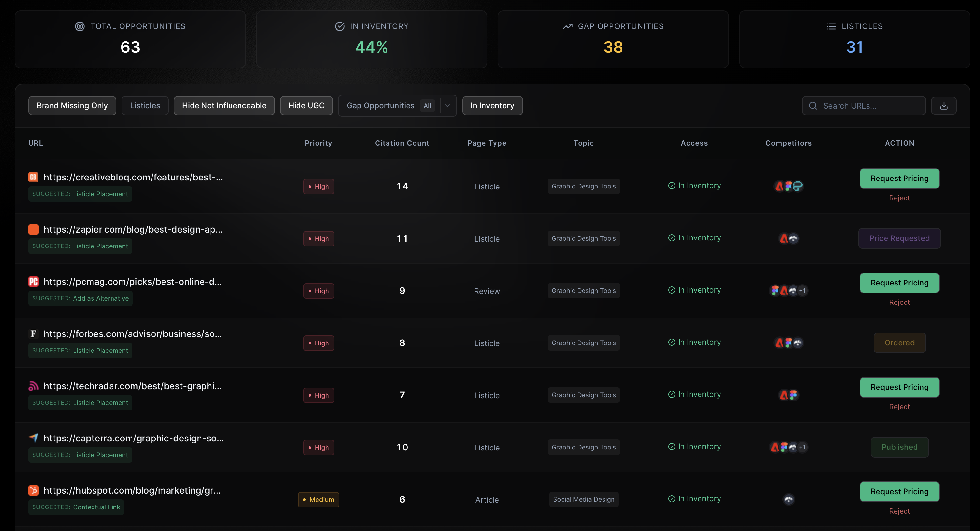The width and height of the screenshot is (980, 531).
Task: Click Reject on the techradar row
Action: [899, 406]
